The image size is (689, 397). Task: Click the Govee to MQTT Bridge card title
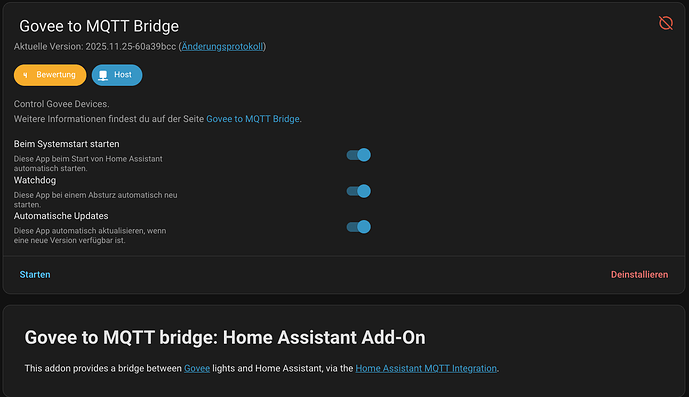pos(99,26)
